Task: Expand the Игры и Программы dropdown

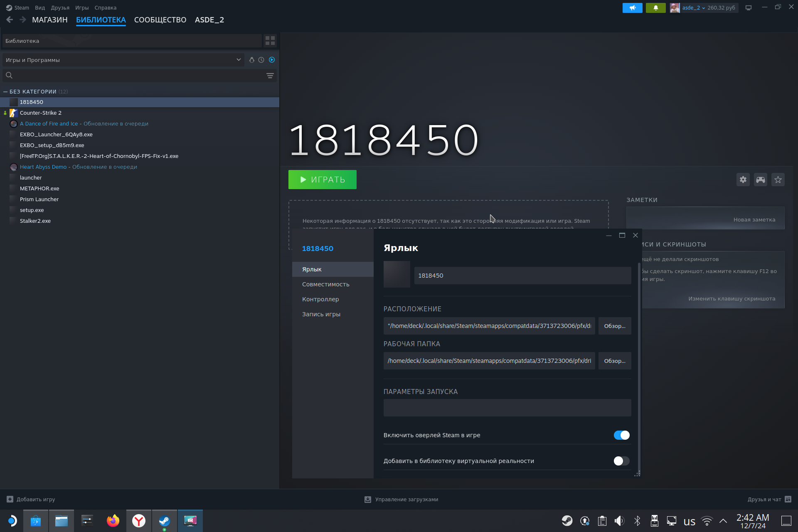Action: pyautogui.click(x=123, y=60)
